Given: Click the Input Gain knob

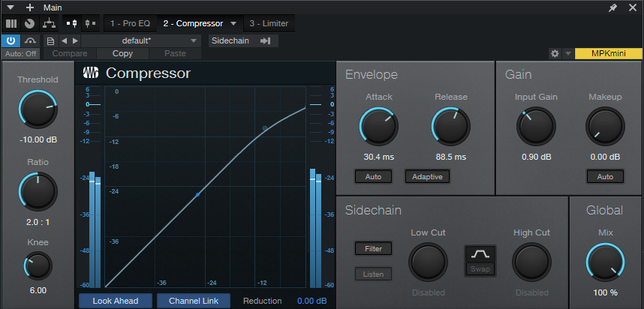Looking at the screenshot, I should point(537,127).
